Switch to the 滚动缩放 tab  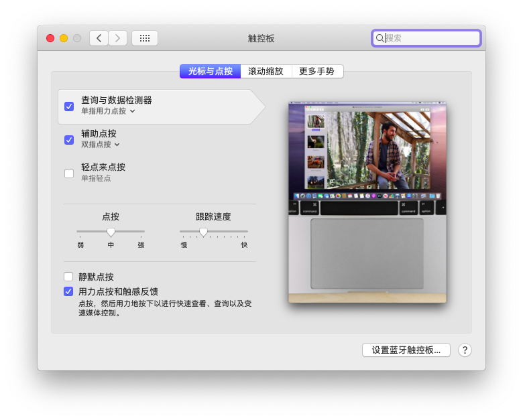(266, 71)
